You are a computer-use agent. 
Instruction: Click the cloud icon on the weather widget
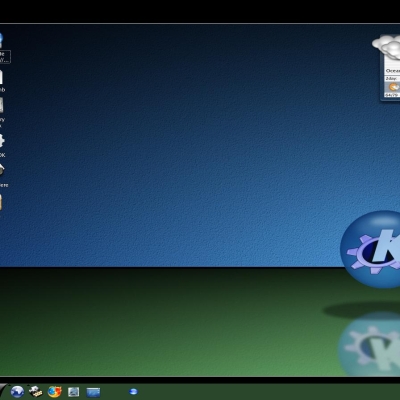coord(387,47)
